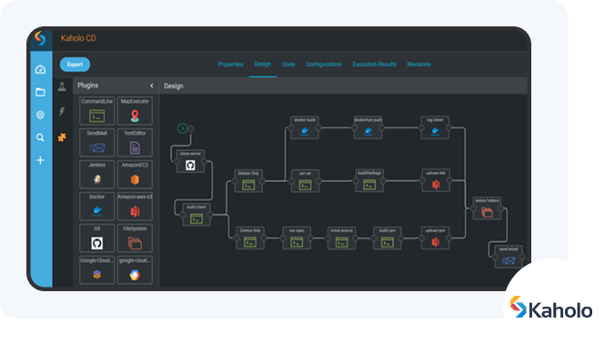Screen dimensions: 605x364
Task: Select the 'clone server' node in the design
Action: pyautogui.click(x=190, y=161)
